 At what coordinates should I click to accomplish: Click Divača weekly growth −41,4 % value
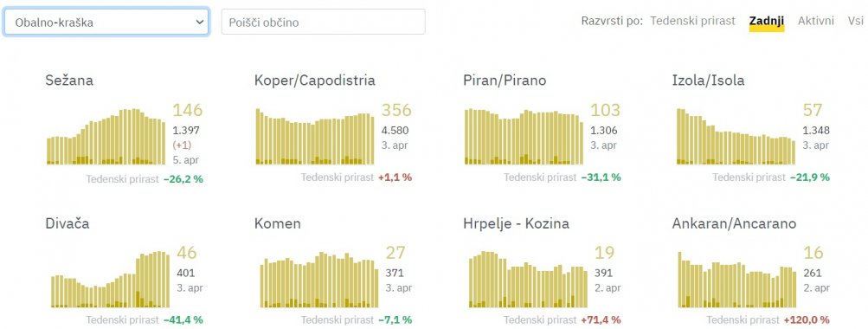coord(183,320)
